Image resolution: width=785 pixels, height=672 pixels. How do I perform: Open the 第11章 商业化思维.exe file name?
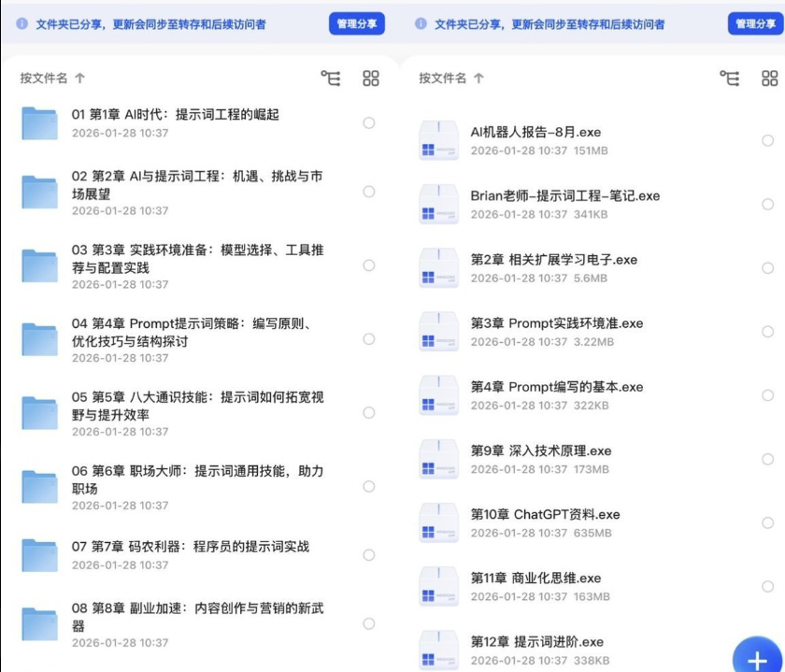[535, 578]
